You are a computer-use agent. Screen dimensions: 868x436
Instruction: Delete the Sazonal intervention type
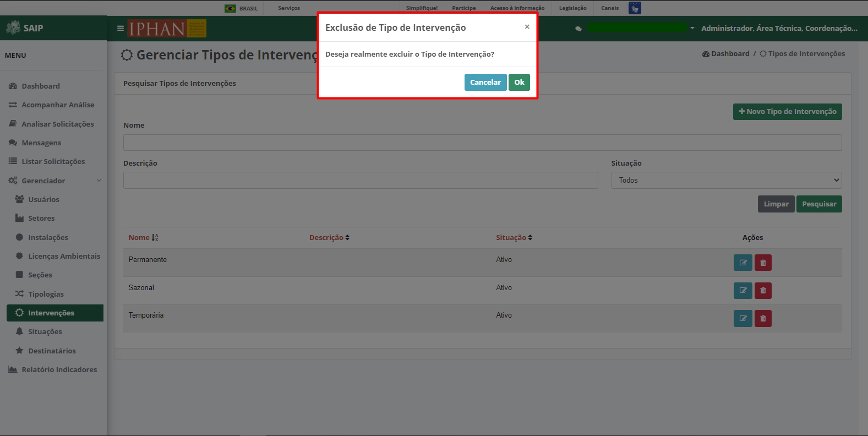point(763,291)
